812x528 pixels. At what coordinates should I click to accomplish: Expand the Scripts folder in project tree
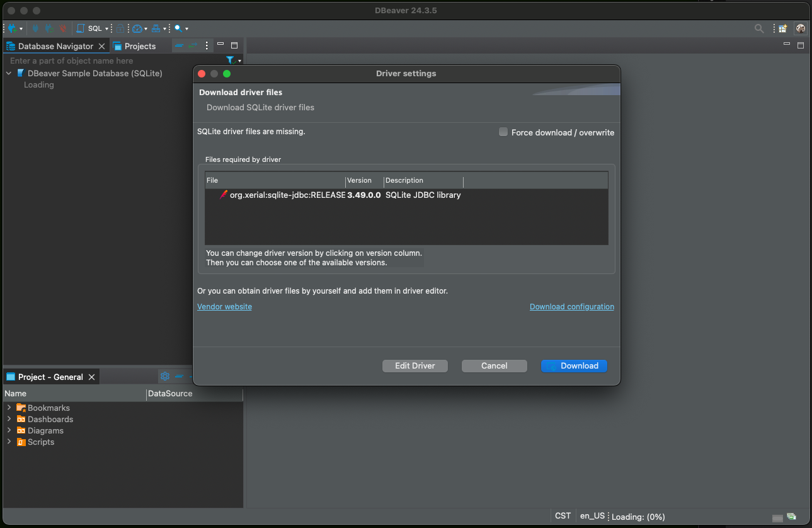click(9, 442)
